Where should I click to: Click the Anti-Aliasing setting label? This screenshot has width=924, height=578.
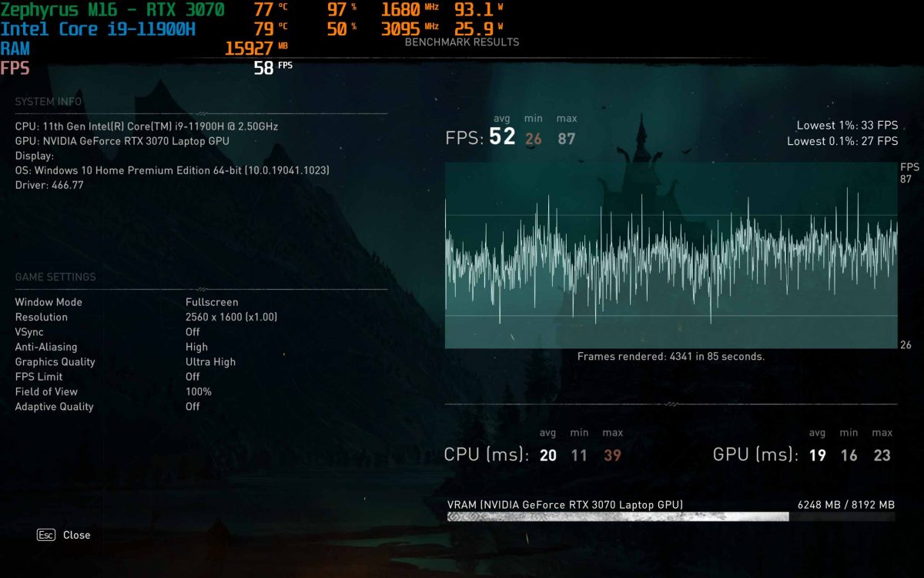point(46,347)
